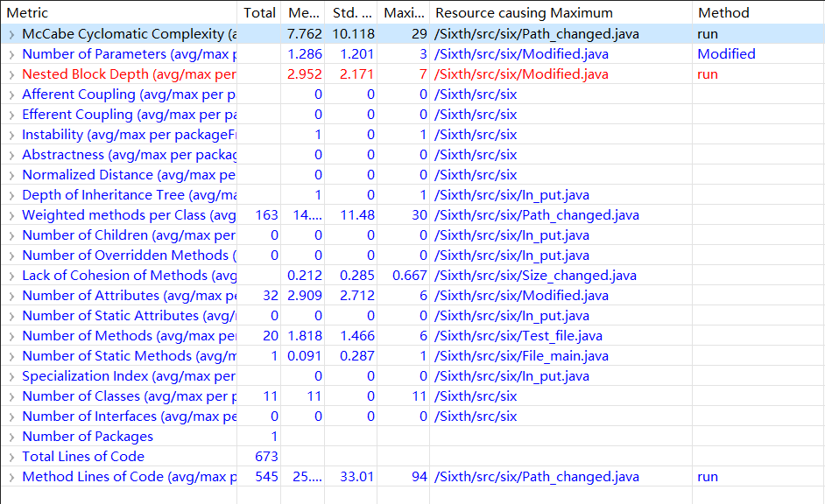
Task: Click Modified method in Parameters row
Action: click(x=726, y=54)
